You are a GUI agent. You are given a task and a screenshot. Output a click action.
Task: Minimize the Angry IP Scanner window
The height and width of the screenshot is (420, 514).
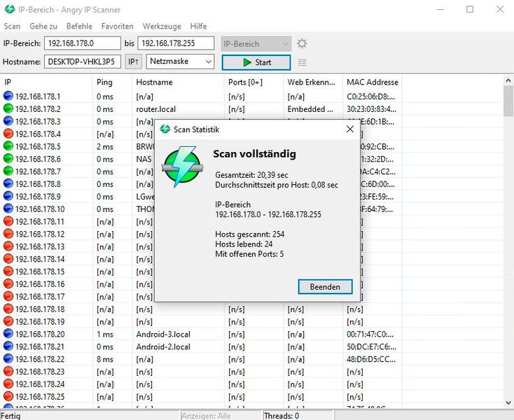click(440, 10)
